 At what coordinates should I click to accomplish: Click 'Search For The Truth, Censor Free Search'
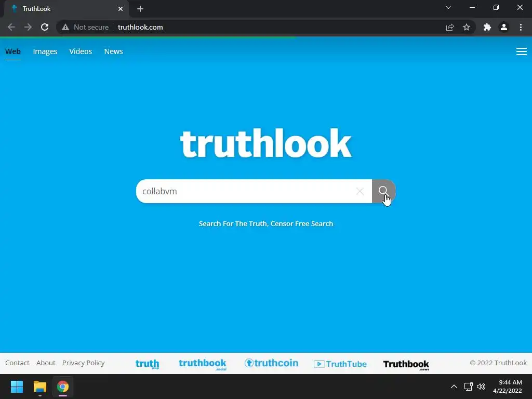(x=266, y=223)
